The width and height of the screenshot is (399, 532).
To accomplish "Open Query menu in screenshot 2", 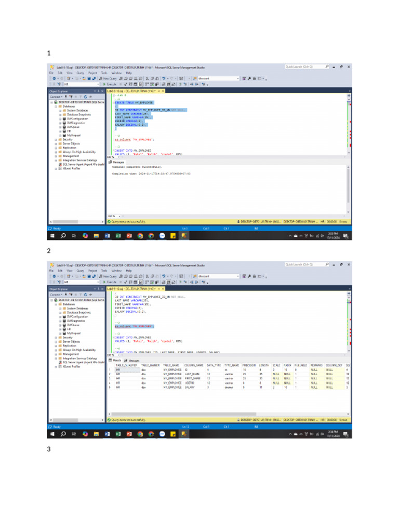I will coord(80,271).
